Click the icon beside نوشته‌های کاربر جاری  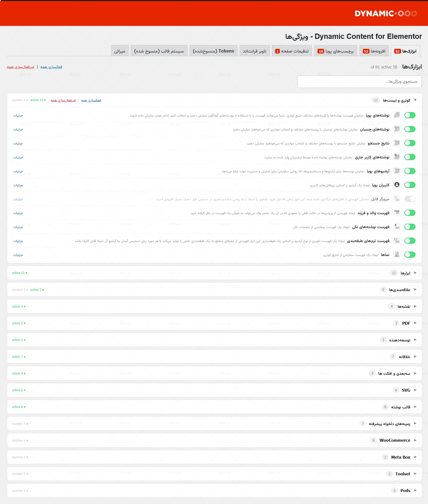tap(397, 157)
